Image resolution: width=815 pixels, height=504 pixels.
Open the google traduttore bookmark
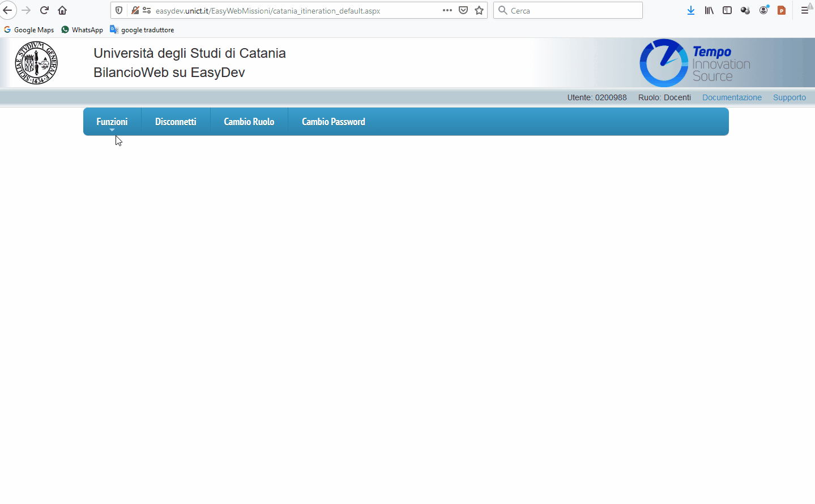[x=142, y=30]
